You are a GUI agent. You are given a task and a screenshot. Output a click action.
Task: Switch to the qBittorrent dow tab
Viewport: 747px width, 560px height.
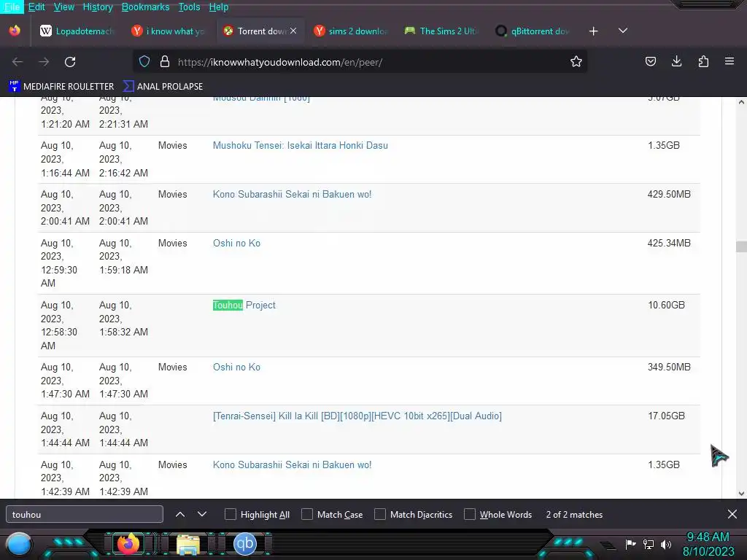click(532, 31)
